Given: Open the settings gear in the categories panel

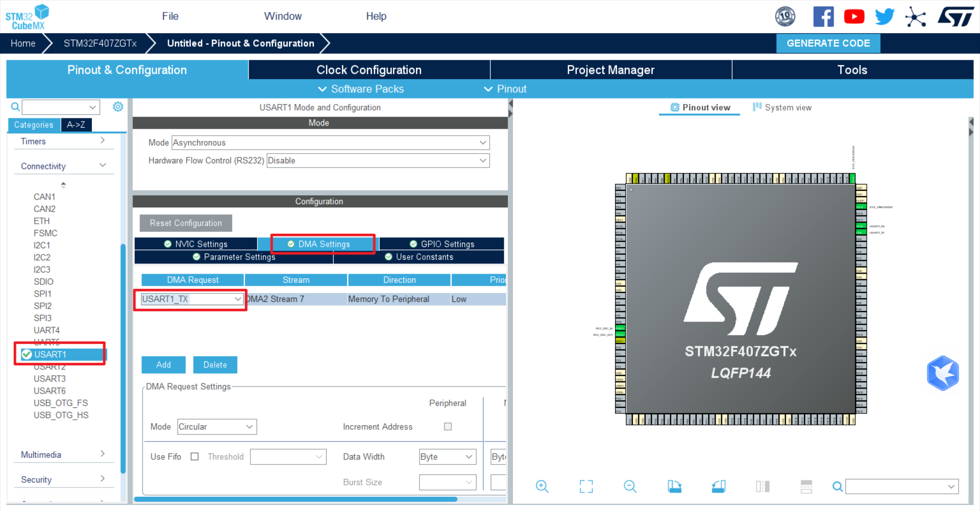Looking at the screenshot, I should pos(118,107).
